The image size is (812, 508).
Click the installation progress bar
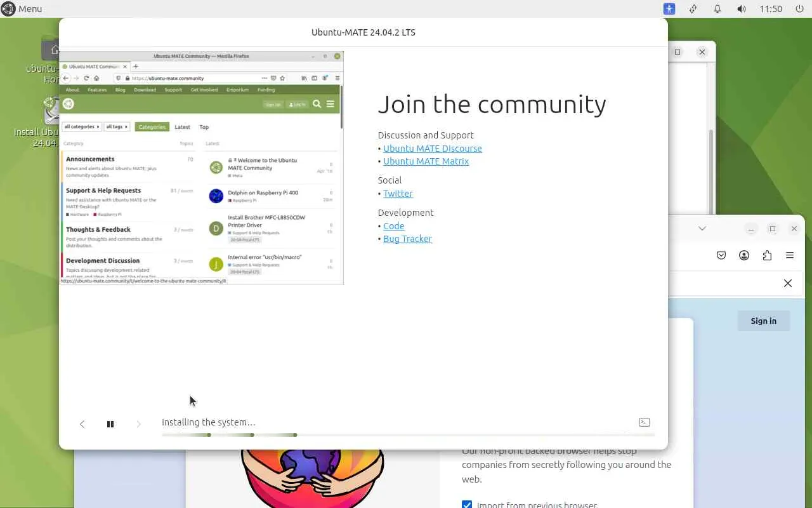(407, 435)
